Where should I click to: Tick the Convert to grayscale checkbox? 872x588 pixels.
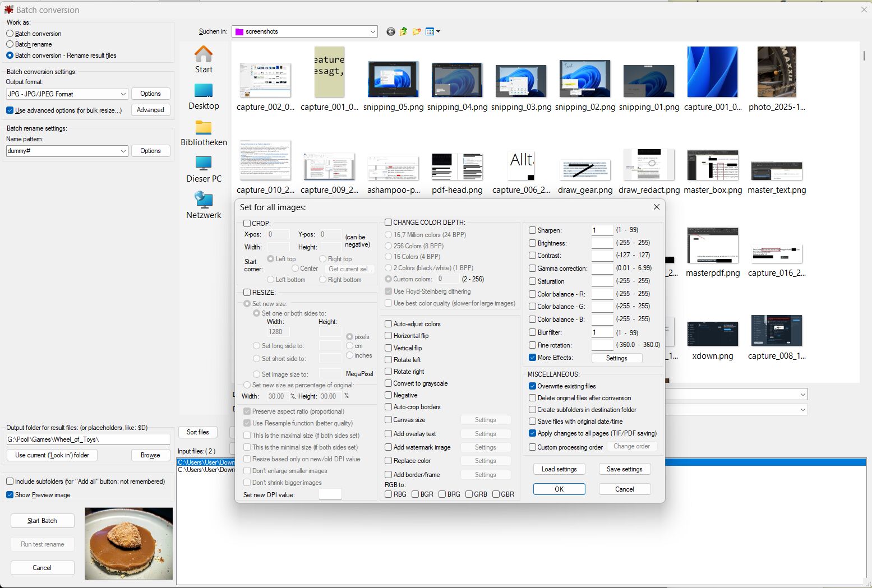tap(389, 383)
